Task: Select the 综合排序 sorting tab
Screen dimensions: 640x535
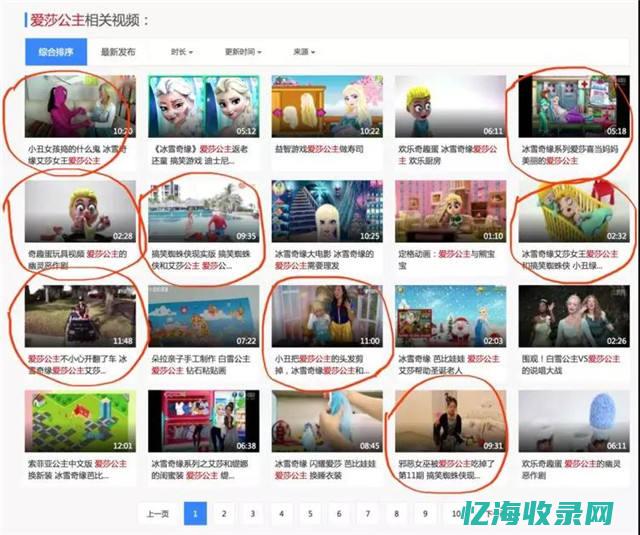Action: (x=56, y=52)
